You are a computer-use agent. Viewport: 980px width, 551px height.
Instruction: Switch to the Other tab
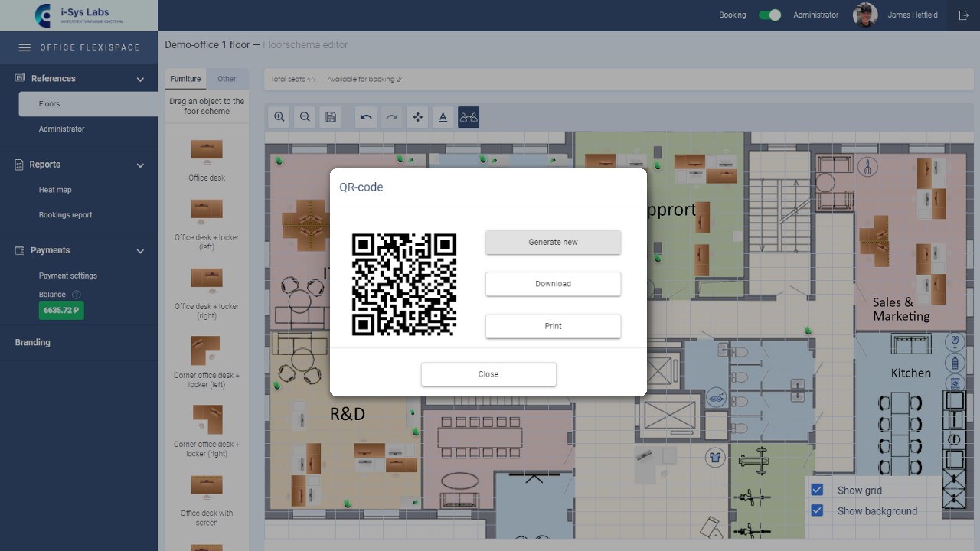click(x=227, y=79)
